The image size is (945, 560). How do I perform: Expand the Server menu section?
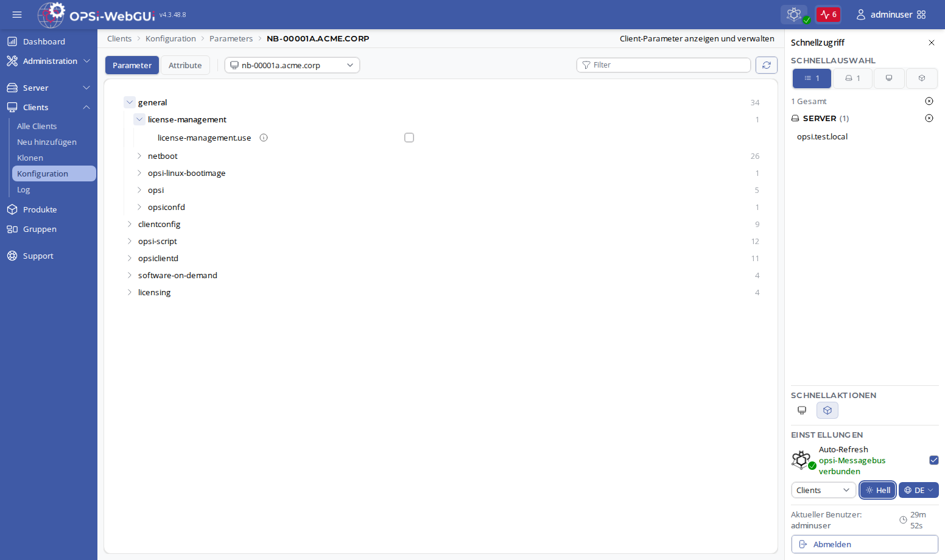coord(49,88)
